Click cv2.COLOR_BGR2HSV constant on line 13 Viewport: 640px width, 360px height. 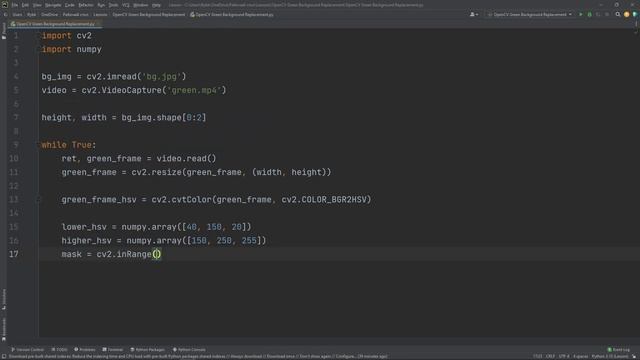coord(324,200)
